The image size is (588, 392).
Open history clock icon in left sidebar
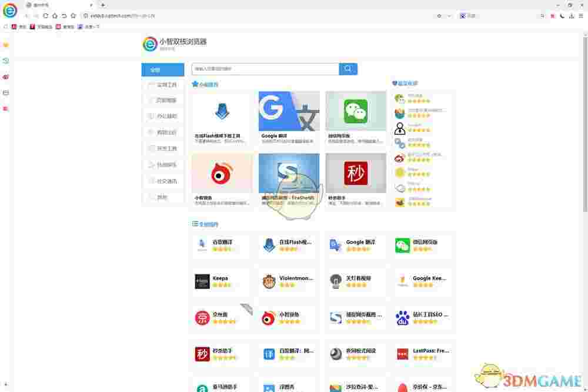pyautogui.click(x=6, y=61)
